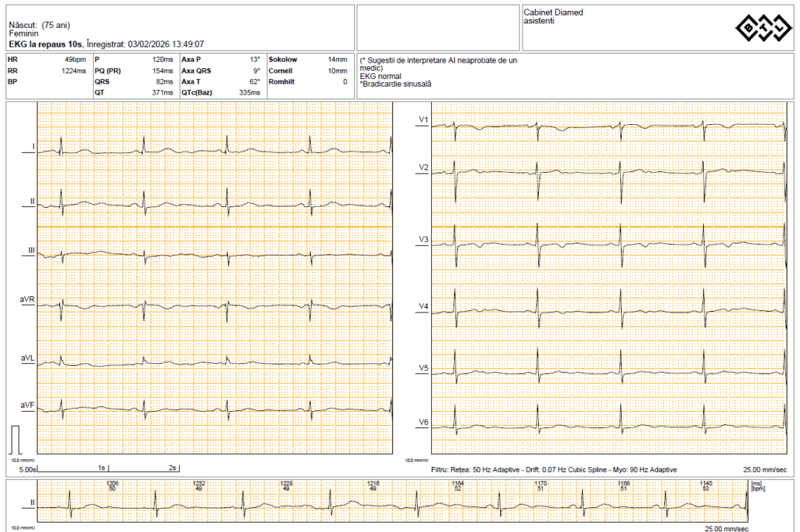Image resolution: width=800 pixels, height=532 pixels.
Task: Select the aVR lead label
Action: tap(27, 300)
